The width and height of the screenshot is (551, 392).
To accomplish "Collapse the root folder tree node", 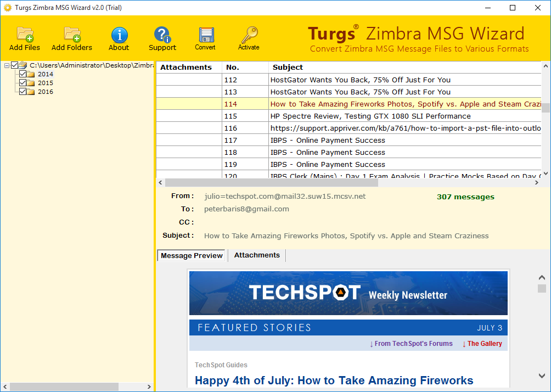I will click(x=7, y=65).
